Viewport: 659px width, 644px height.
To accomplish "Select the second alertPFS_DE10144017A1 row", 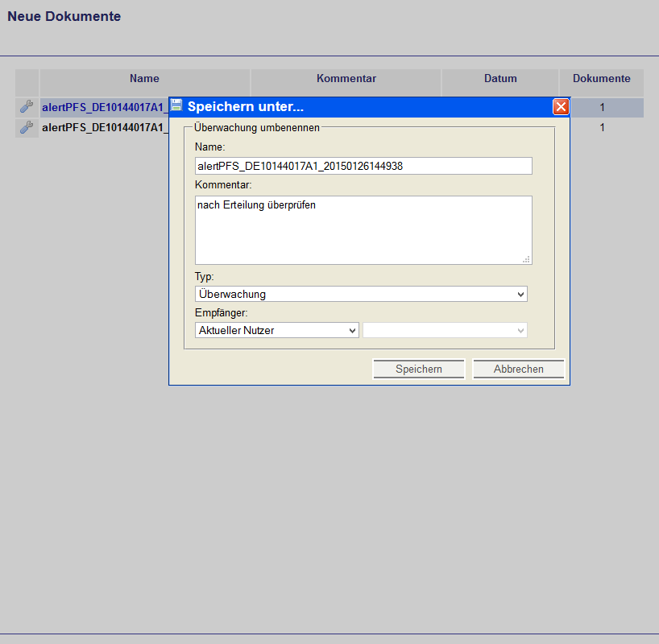I will (x=103, y=127).
